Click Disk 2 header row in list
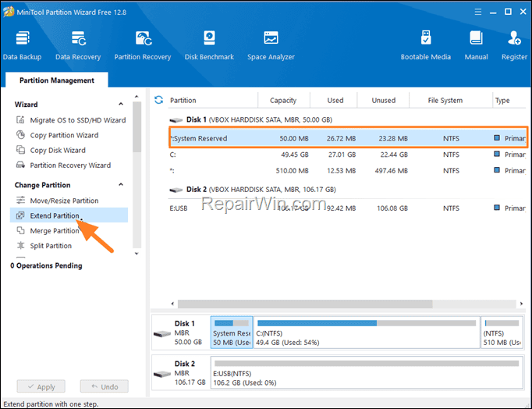Image resolution: width=532 pixels, height=409 pixels. [x=347, y=190]
